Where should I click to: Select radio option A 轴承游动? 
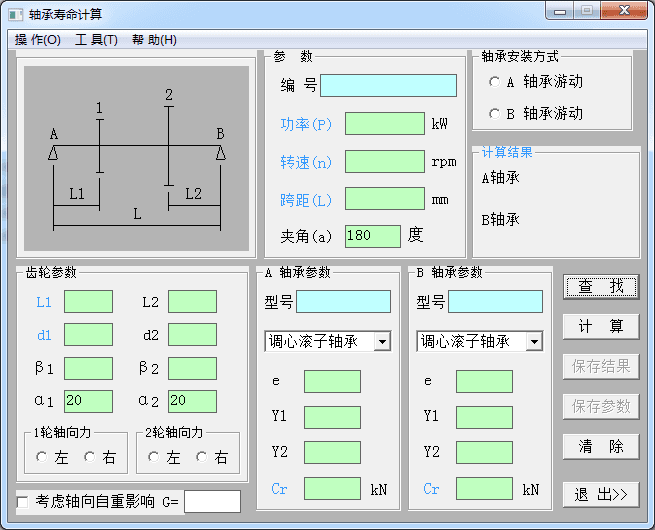(x=494, y=82)
